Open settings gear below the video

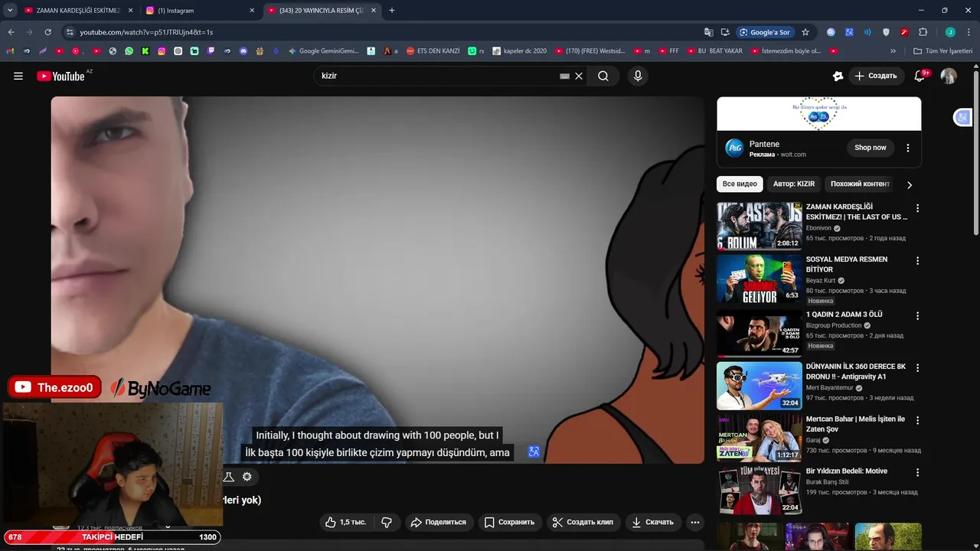(x=247, y=477)
